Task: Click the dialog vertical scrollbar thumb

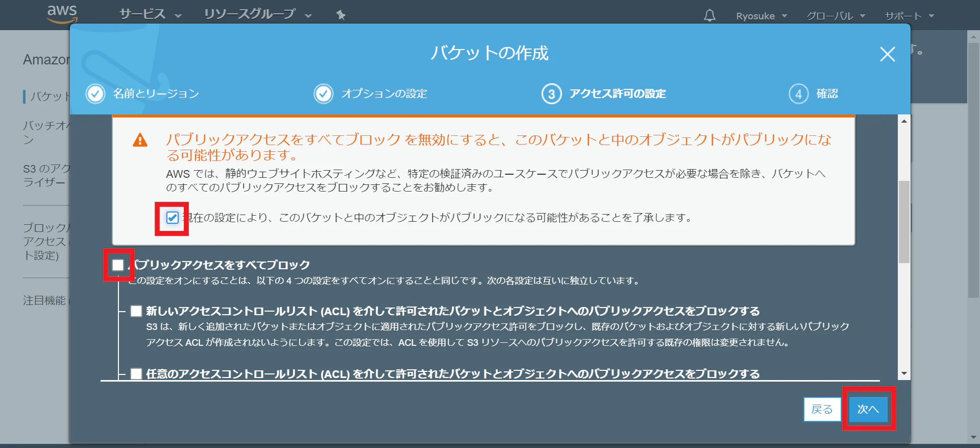Action: 904,222
